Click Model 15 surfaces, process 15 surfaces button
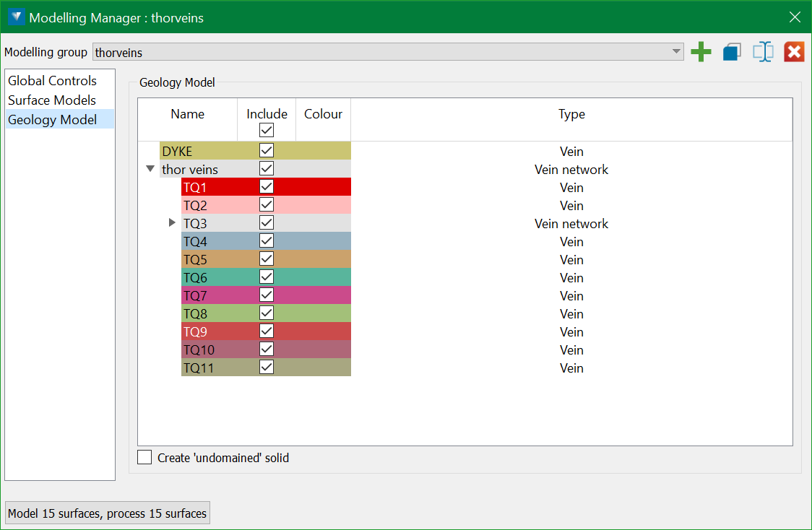The height and width of the screenshot is (530, 812). pyautogui.click(x=108, y=513)
